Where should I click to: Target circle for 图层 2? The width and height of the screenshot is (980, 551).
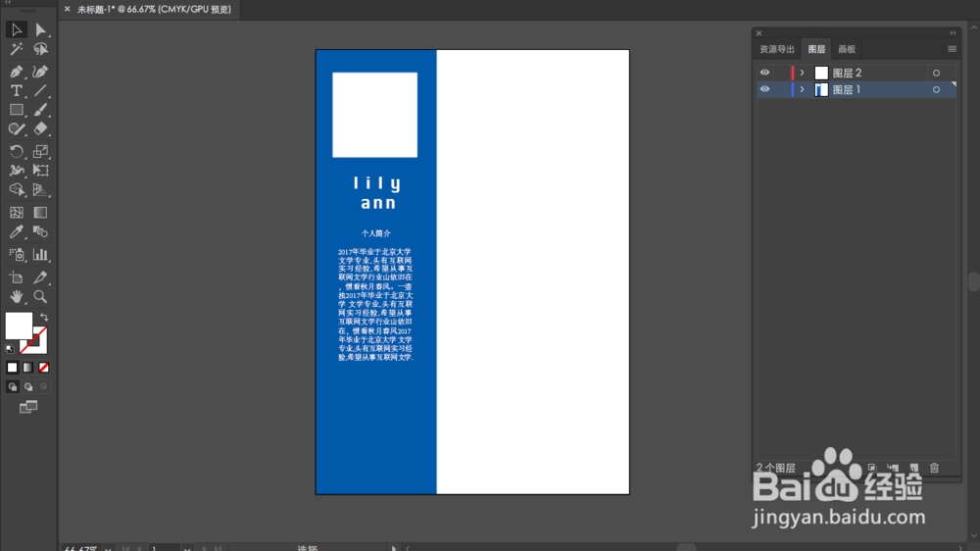coord(936,74)
